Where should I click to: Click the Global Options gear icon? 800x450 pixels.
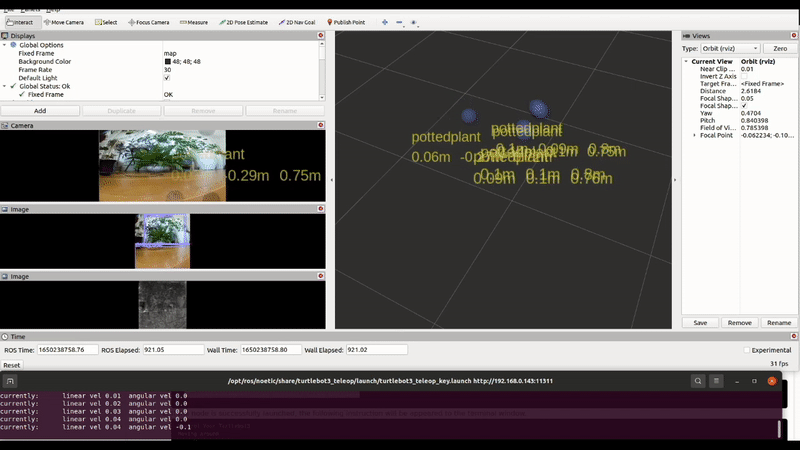point(13,45)
